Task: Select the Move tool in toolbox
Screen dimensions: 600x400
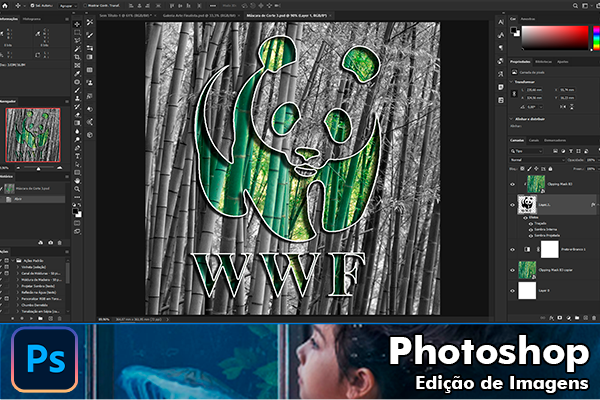Action: click(x=77, y=24)
